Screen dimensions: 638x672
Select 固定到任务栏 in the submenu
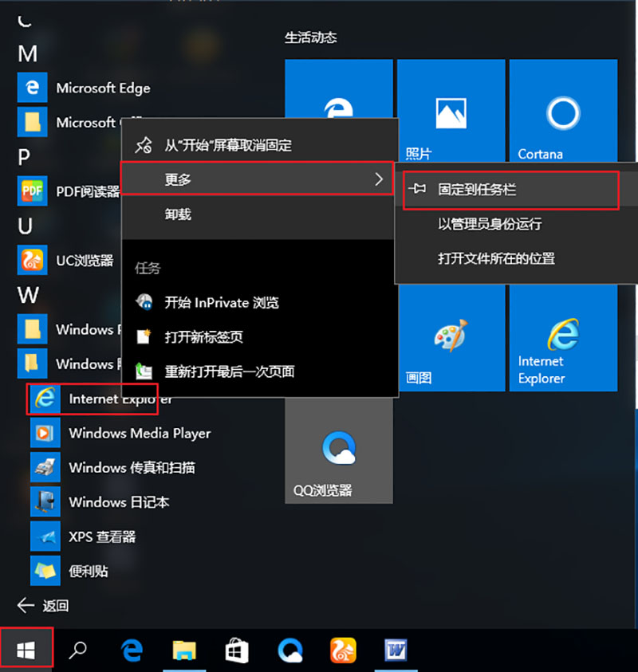coord(510,190)
